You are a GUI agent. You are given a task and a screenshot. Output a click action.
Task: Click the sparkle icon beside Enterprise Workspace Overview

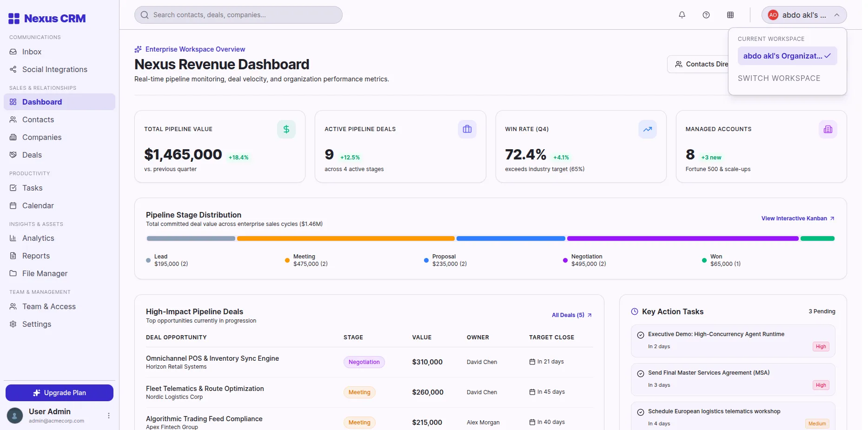coord(138,49)
